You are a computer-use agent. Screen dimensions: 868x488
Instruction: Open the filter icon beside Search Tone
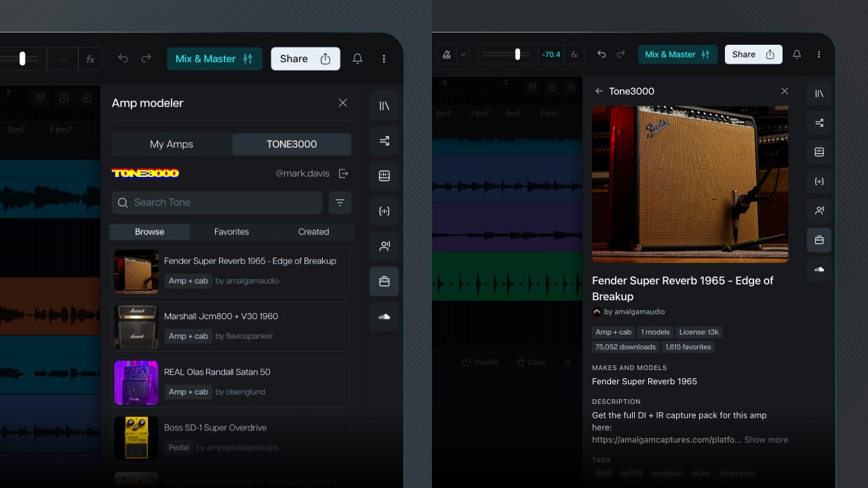pyautogui.click(x=340, y=203)
